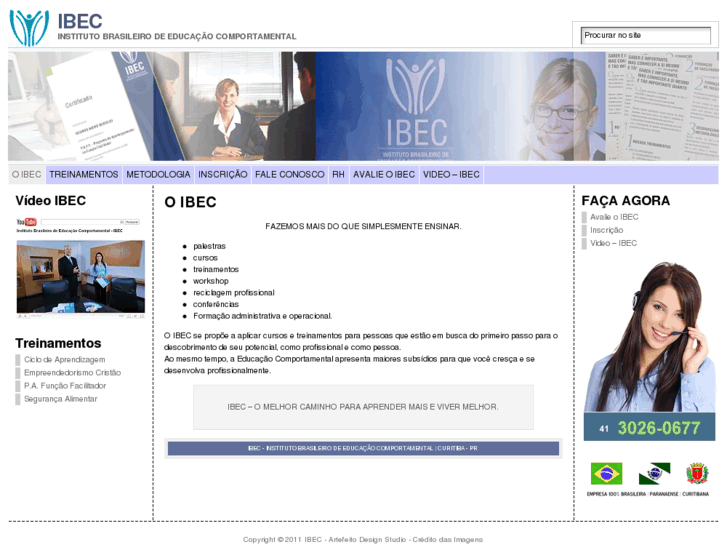The height and width of the screenshot is (545, 727).
Task: Click the Curitiba coat of arms icon
Action: coord(697,474)
